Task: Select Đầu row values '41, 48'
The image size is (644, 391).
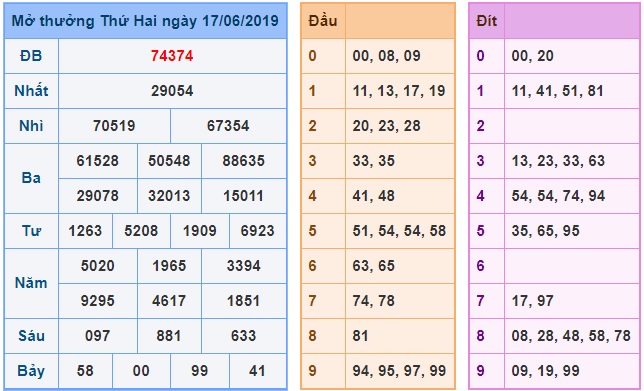Action: tap(374, 196)
